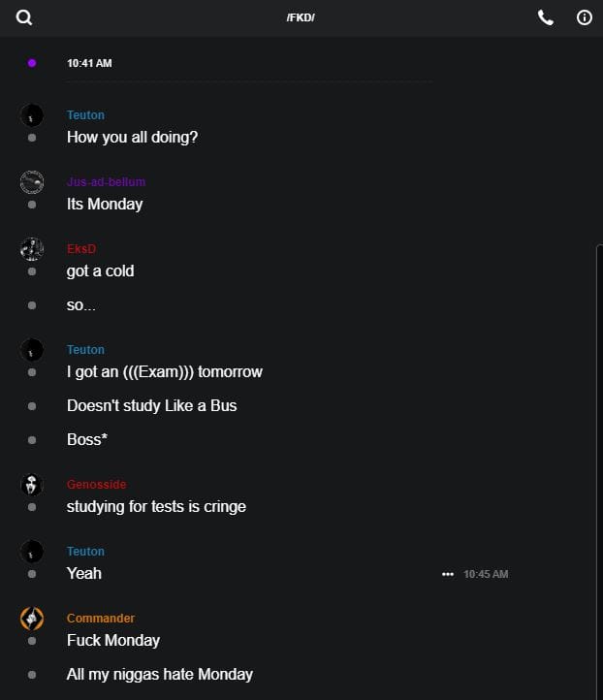
Task: Click the EksD username
Action: pos(81,249)
